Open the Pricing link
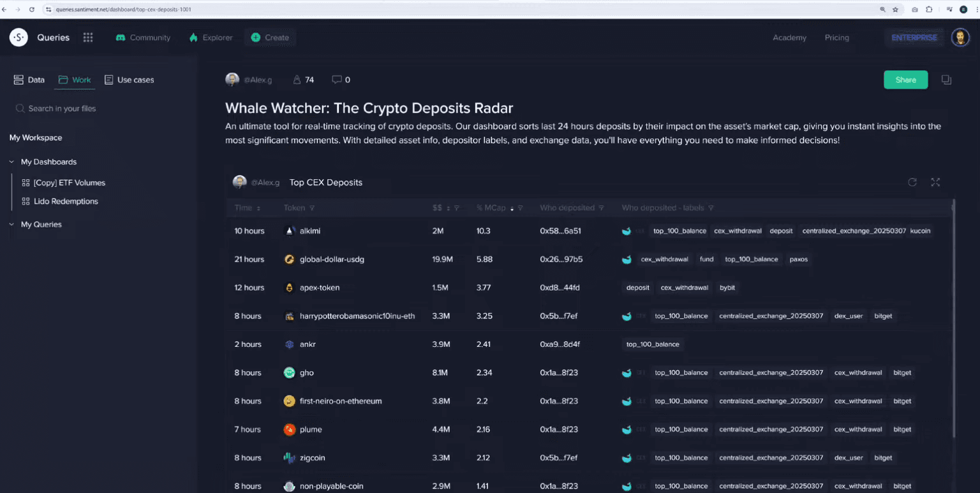Screen dimensions: 980x493 [836, 38]
